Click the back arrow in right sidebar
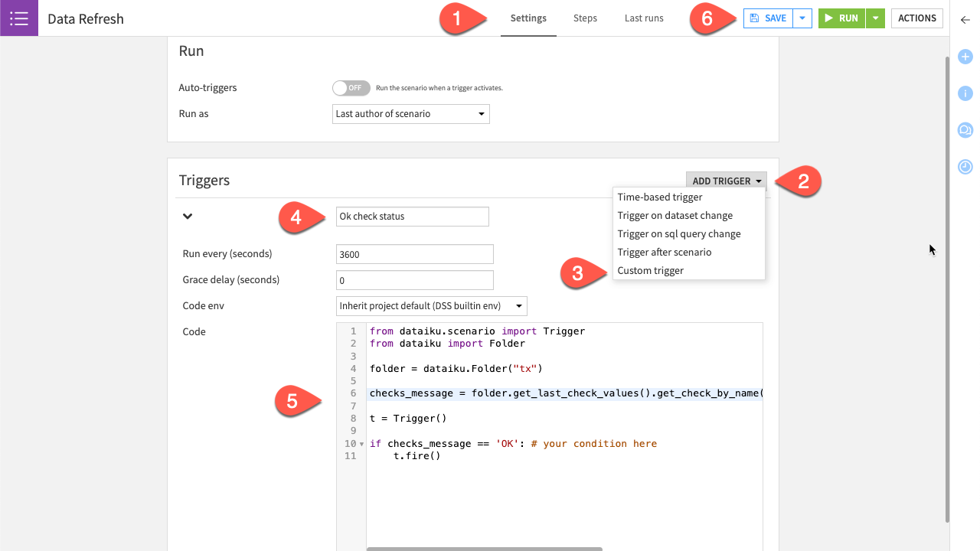Screen dimensions: 980x551 [x=965, y=20]
